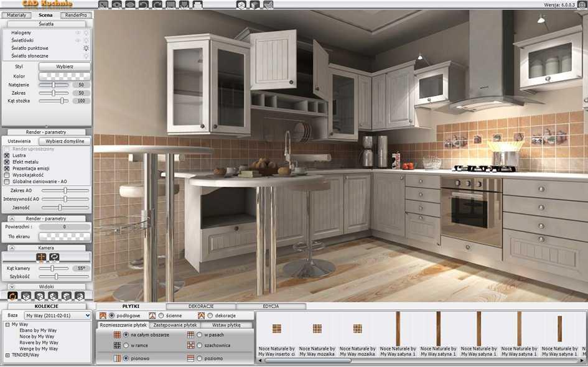The height and width of the screenshot is (367, 588).
Task: Undo the last action via the toolbar
Action: pos(143,5)
